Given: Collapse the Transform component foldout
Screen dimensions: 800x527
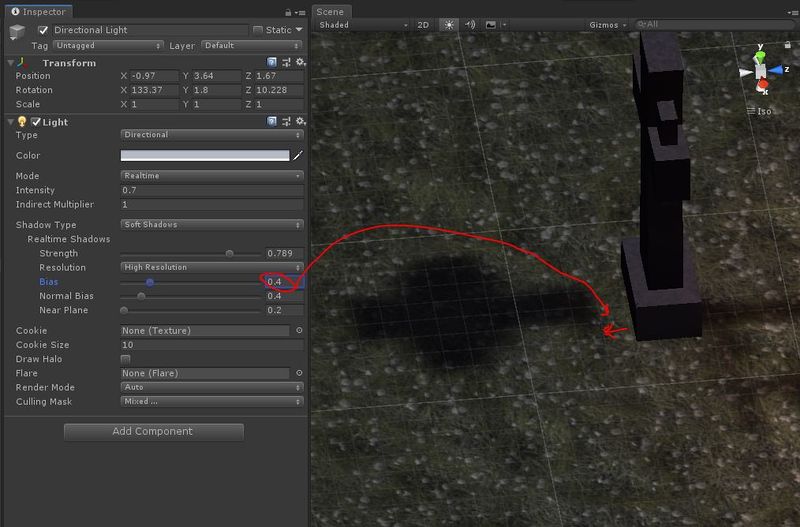Looking at the screenshot, I should click(11, 62).
